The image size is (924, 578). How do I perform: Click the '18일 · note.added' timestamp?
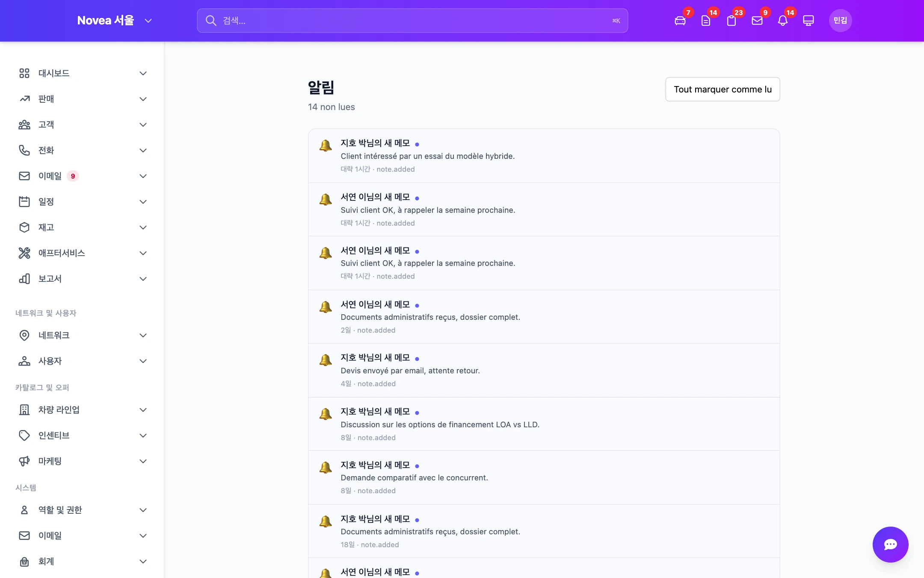coord(370,545)
